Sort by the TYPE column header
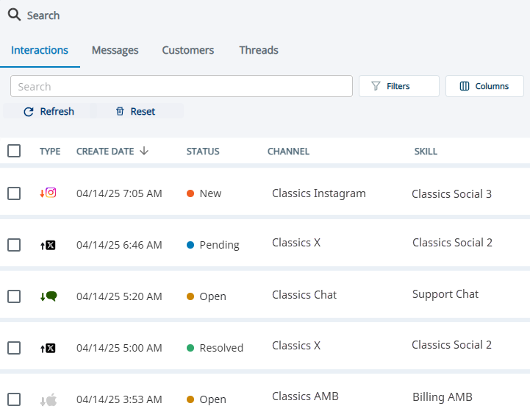 pos(50,152)
